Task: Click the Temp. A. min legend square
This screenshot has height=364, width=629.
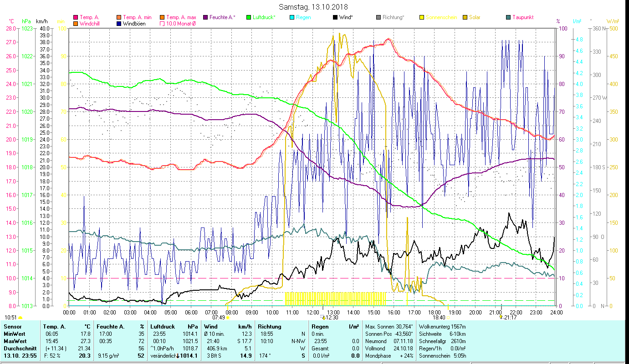Action: click(x=119, y=18)
